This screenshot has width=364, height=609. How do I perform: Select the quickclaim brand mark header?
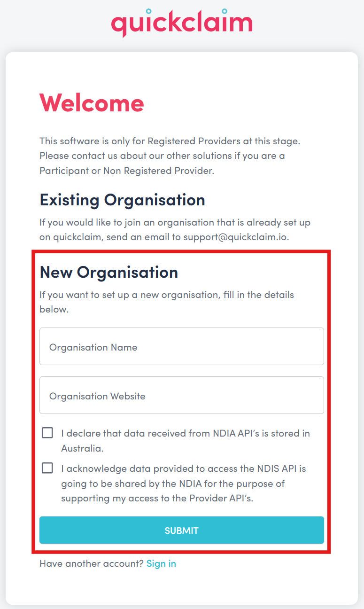pyautogui.click(x=182, y=22)
